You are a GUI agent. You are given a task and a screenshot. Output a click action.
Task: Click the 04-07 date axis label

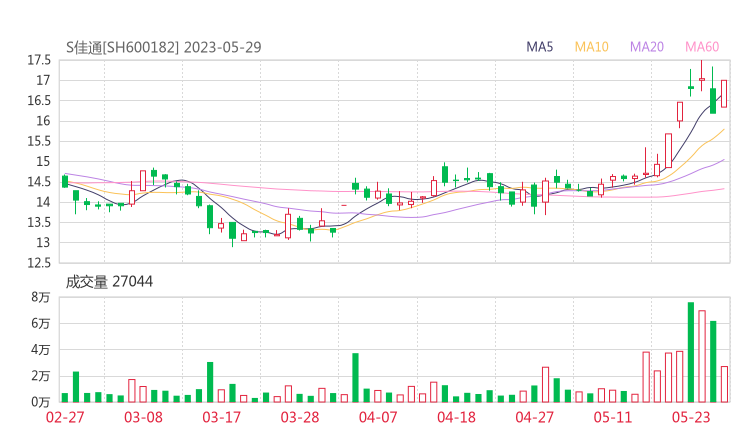(378, 417)
